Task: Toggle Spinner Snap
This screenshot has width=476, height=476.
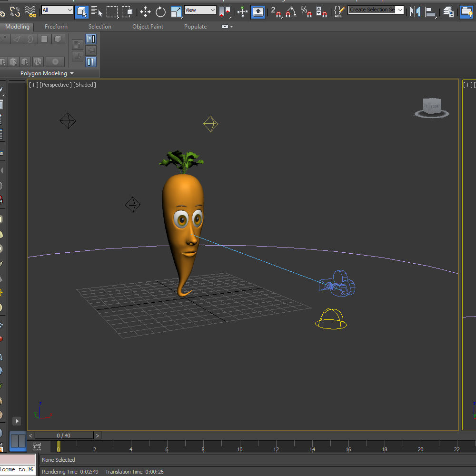Action: (x=321, y=12)
